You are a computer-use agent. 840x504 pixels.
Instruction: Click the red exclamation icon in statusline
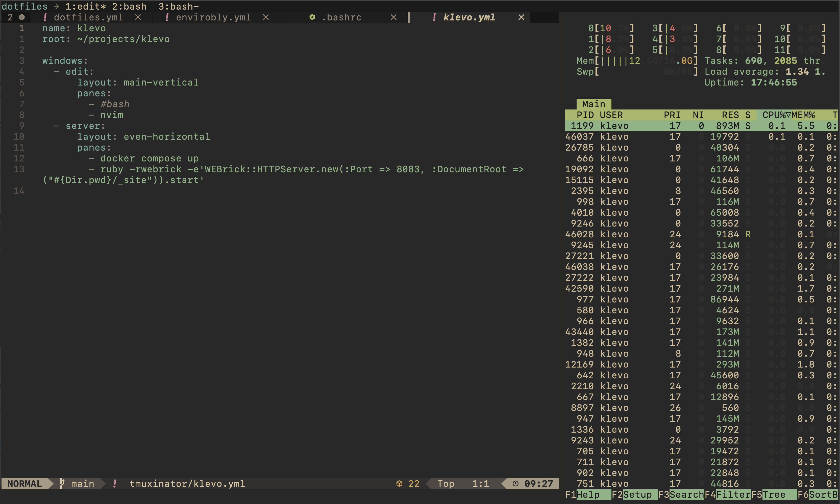click(115, 483)
